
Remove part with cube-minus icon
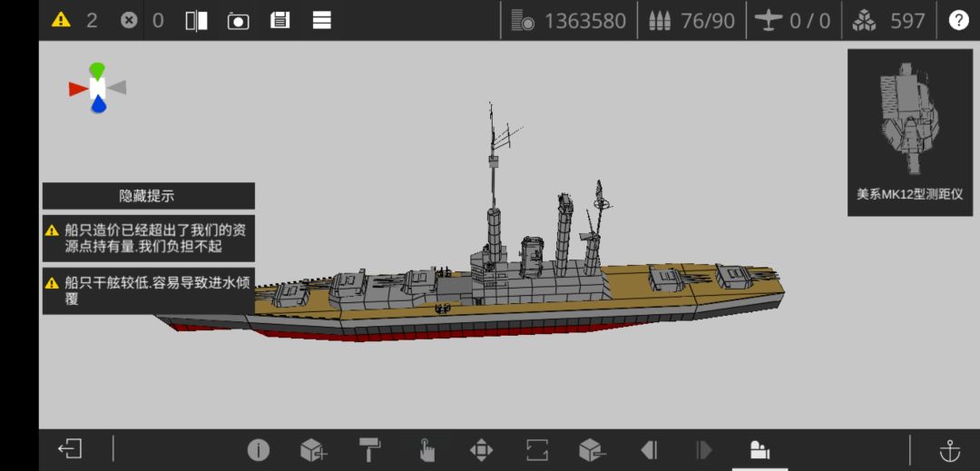tap(592, 450)
